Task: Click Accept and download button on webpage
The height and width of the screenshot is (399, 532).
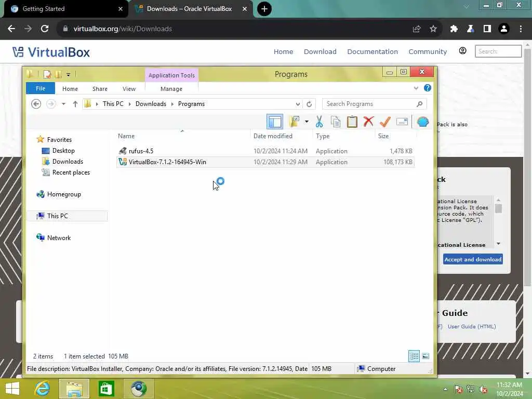Action: (x=473, y=259)
